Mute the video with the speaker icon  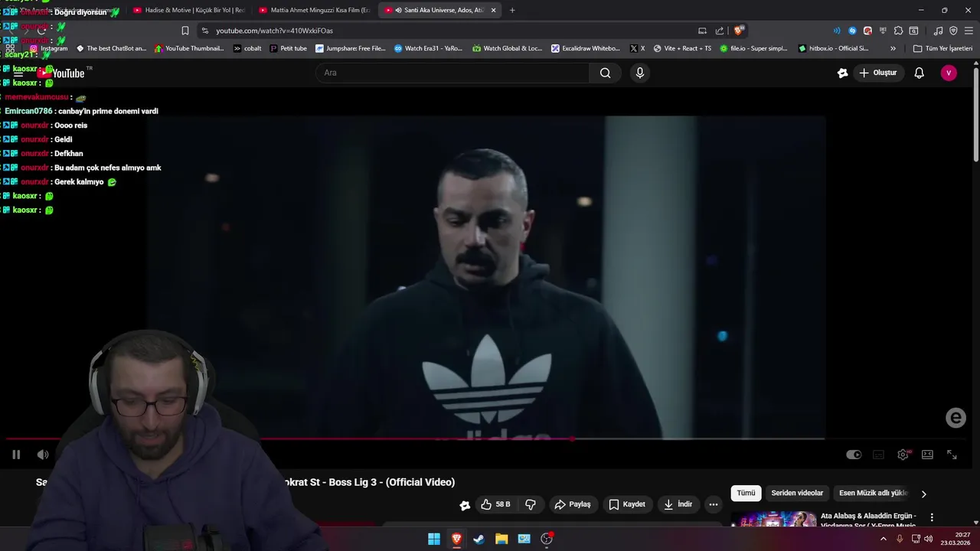pos(43,455)
